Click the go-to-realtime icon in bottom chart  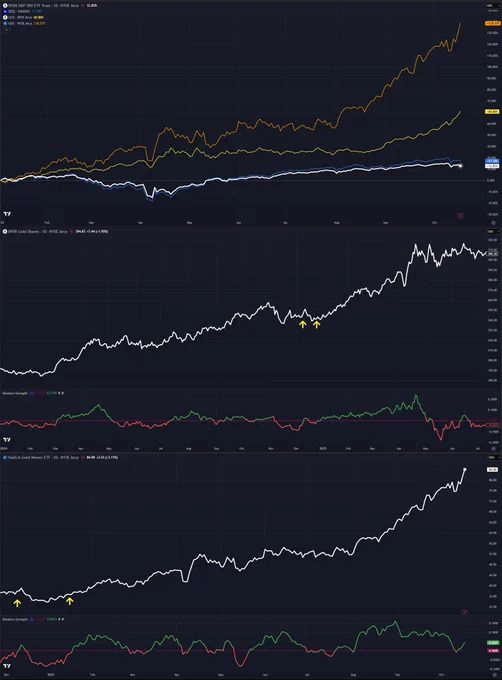[465, 612]
